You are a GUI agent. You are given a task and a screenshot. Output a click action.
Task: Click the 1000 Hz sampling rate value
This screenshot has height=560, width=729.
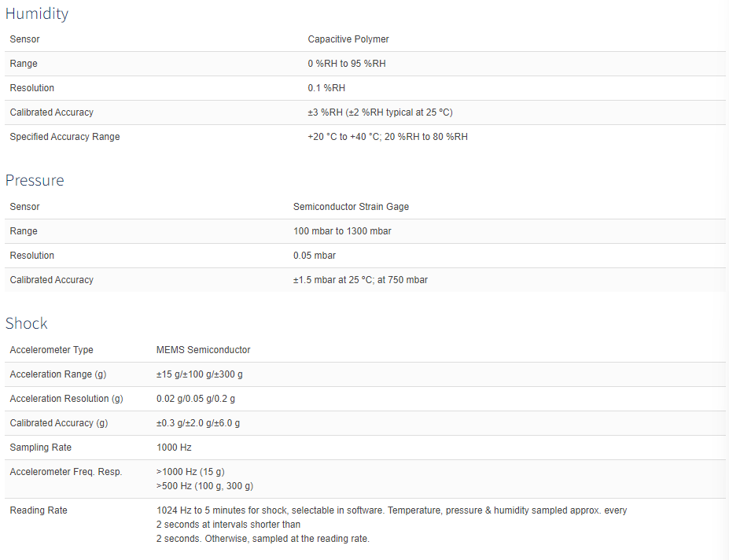(x=174, y=448)
